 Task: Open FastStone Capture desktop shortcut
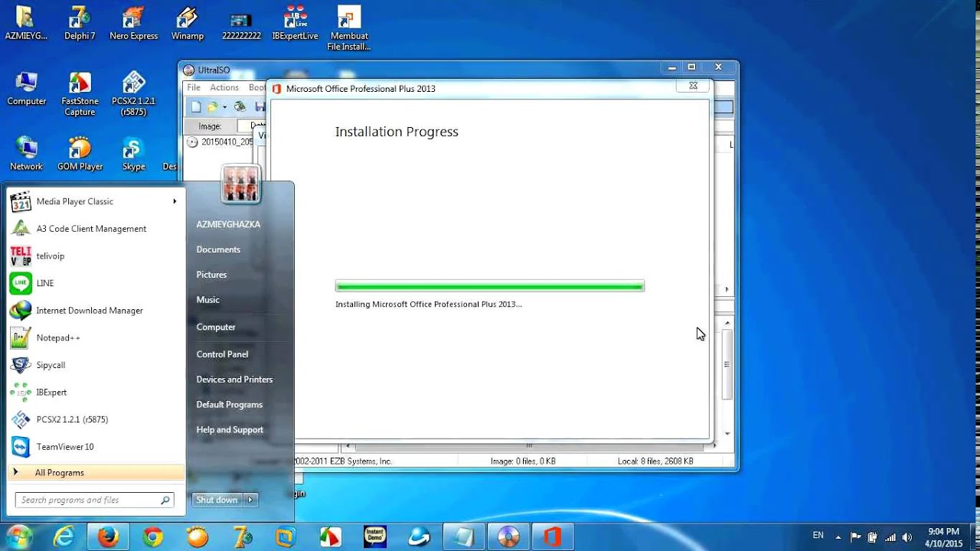coord(80,94)
